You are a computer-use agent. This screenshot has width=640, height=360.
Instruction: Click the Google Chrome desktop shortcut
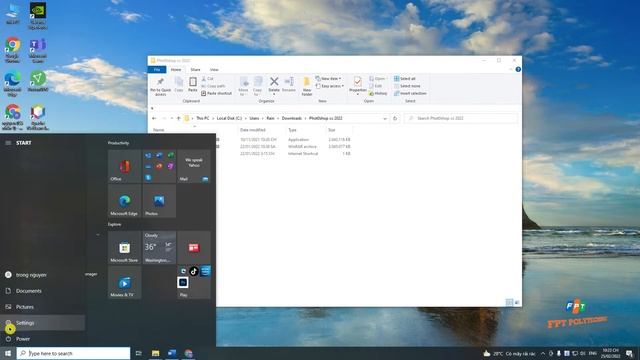tap(13, 50)
